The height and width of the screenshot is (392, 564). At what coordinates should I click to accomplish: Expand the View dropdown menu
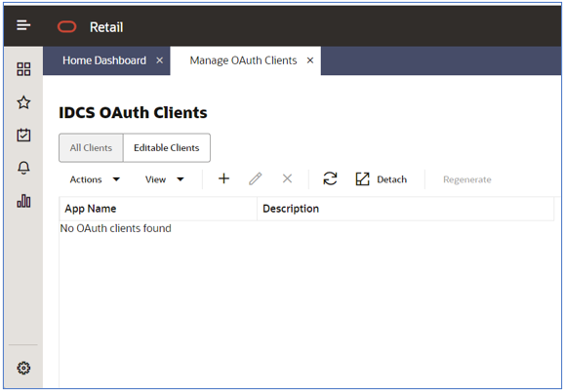tap(164, 179)
